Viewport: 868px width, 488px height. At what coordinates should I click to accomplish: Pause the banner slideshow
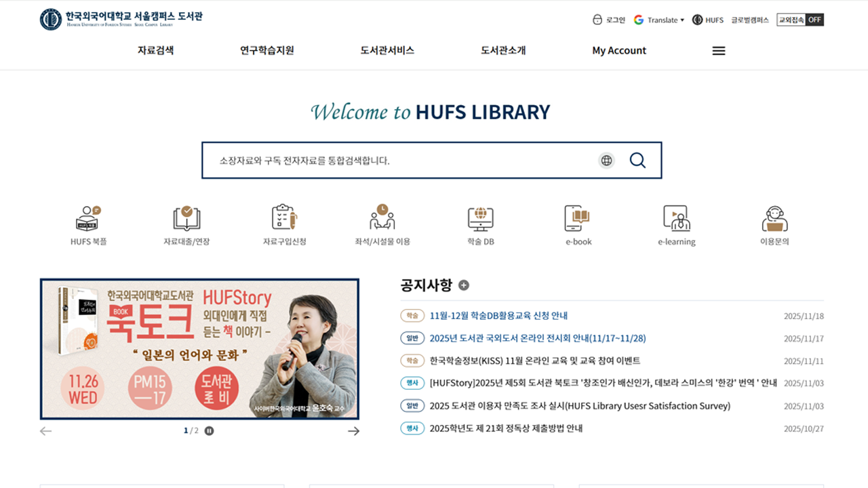point(209,431)
